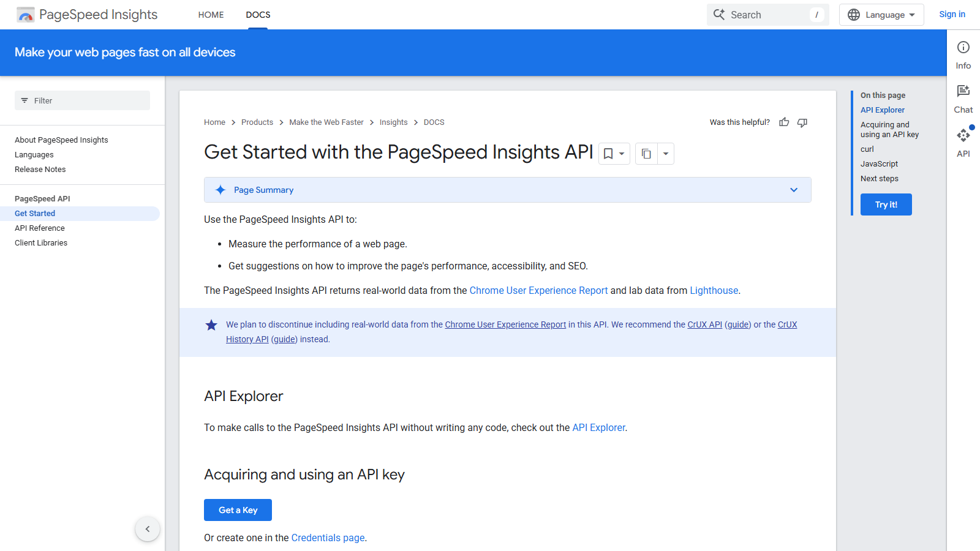Open the API side panel icon
Screen dimensions: 980x551
tap(963, 135)
